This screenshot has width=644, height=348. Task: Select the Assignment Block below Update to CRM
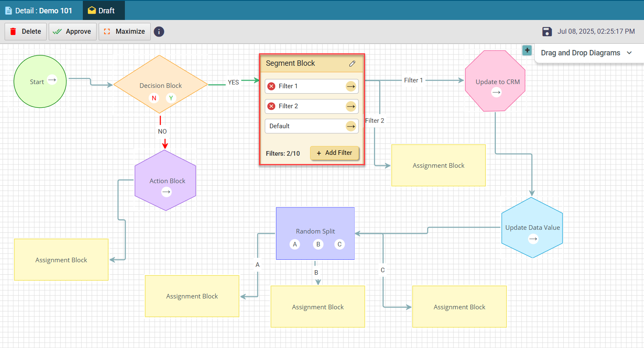pyautogui.click(x=438, y=165)
